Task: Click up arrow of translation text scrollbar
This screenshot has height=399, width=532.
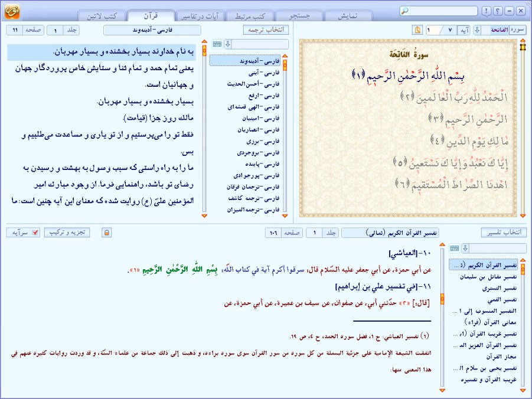Action: (204, 41)
